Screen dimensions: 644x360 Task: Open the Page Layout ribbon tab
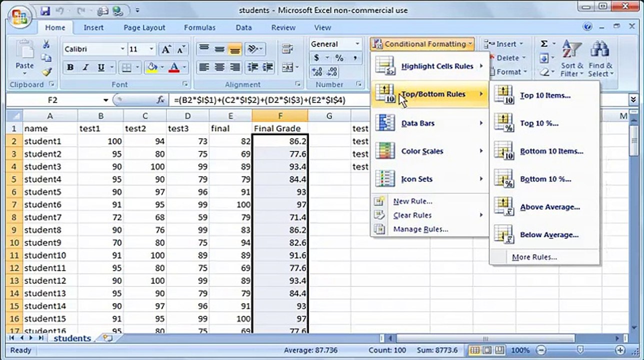(144, 27)
